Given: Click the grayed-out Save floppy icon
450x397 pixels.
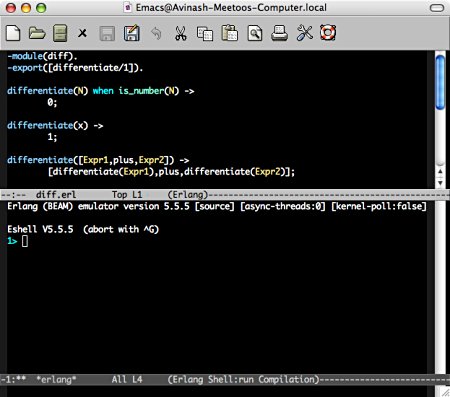Looking at the screenshot, I should point(107,33).
